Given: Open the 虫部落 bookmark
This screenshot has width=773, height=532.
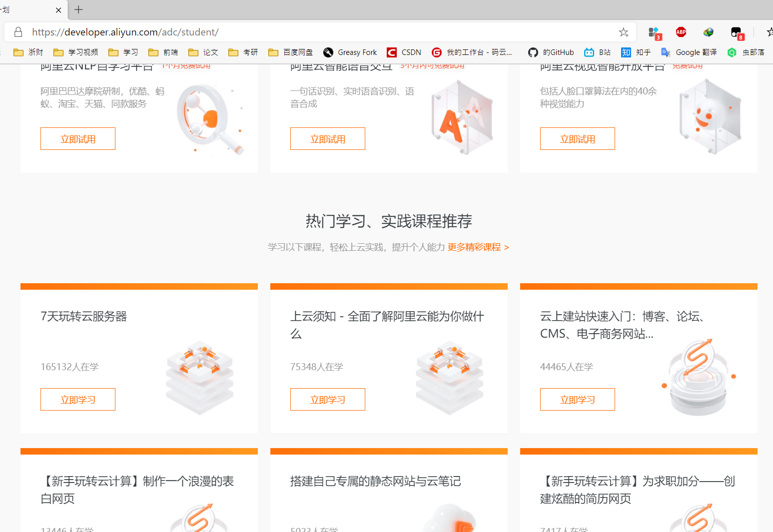Looking at the screenshot, I should click(746, 52).
